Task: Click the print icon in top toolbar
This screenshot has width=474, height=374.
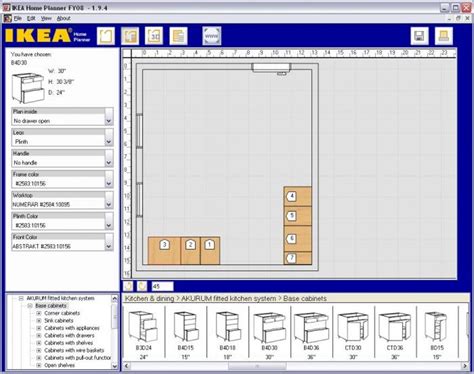Action: pyautogui.click(x=444, y=36)
